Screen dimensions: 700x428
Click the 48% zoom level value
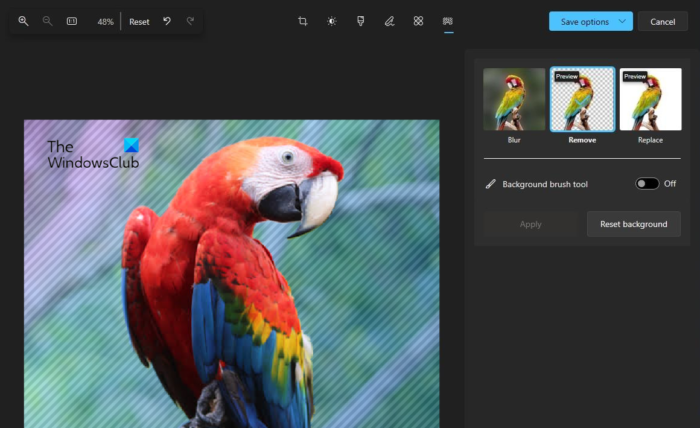(x=105, y=21)
